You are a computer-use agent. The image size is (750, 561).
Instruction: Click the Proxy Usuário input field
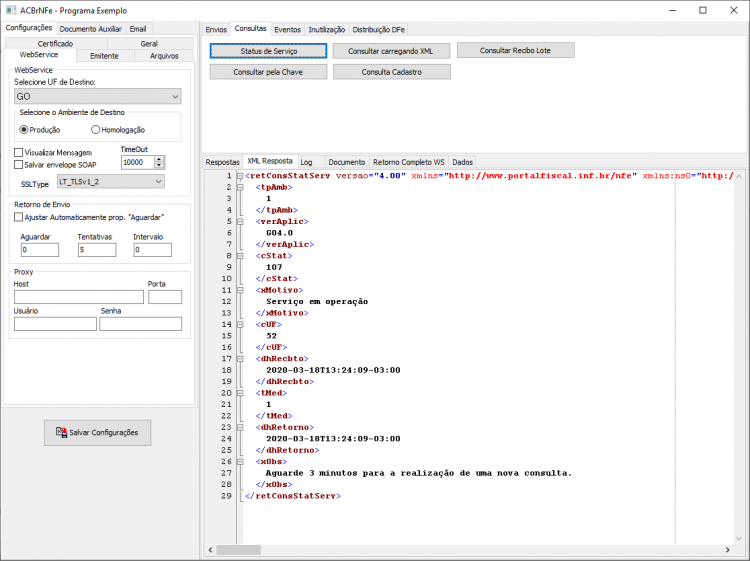point(55,324)
